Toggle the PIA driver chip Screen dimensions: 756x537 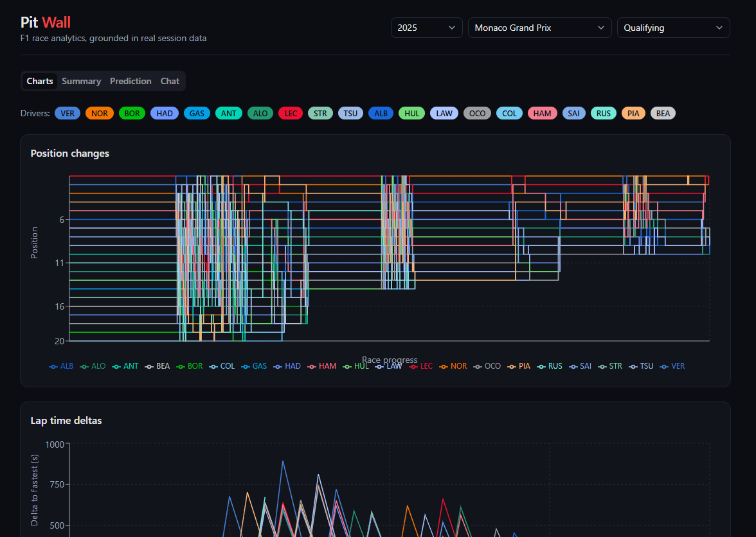pyautogui.click(x=634, y=113)
